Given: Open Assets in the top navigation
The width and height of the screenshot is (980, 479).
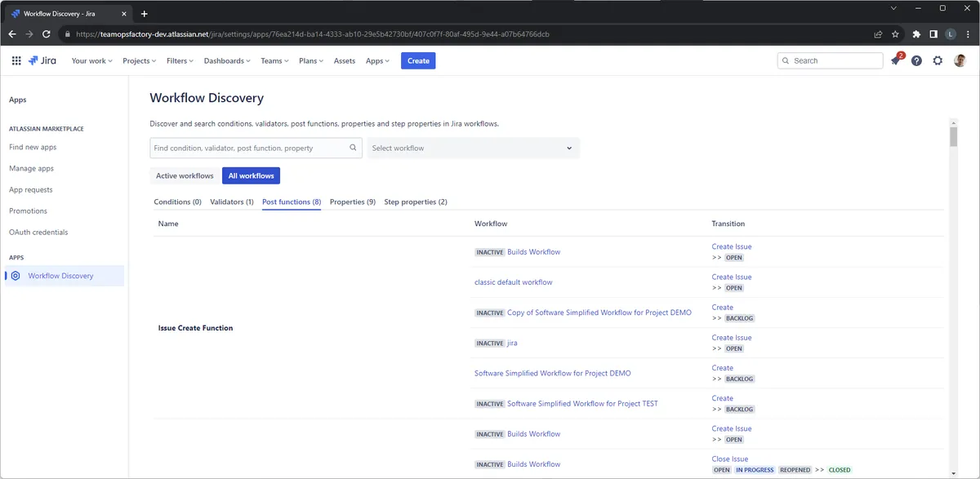Looking at the screenshot, I should click(x=345, y=60).
